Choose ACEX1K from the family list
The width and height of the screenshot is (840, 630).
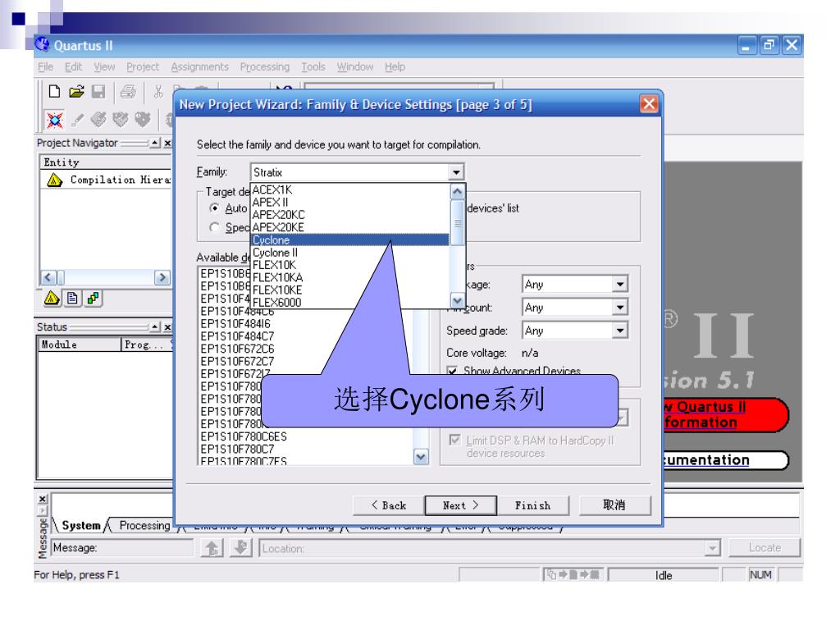tap(349, 189)
